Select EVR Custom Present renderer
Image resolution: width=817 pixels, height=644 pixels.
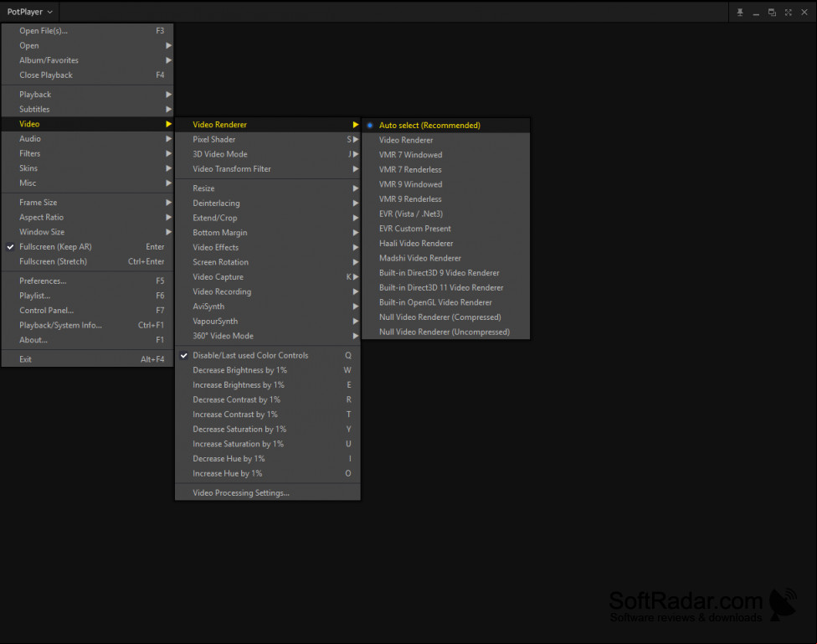tap(446, 229)
